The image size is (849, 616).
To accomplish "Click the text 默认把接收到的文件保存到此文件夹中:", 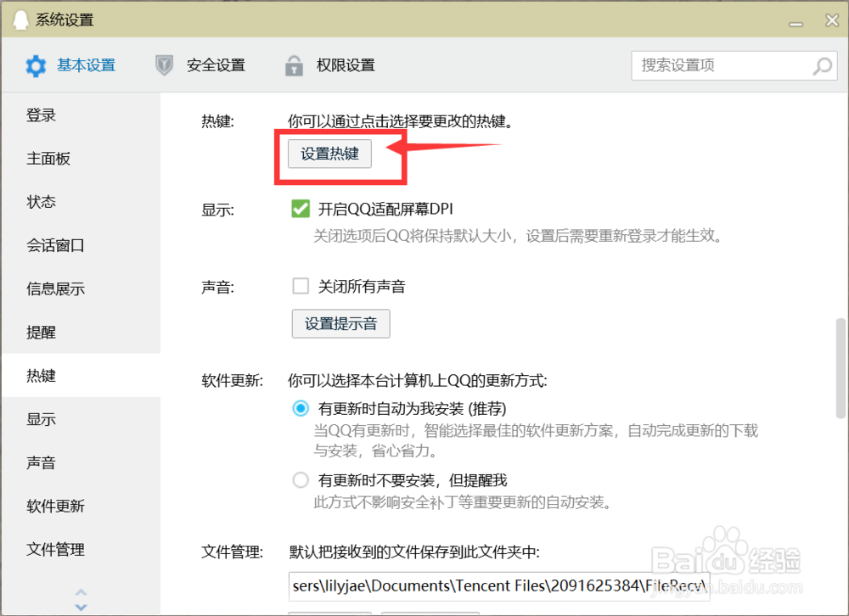I will [x=414, y=552].
